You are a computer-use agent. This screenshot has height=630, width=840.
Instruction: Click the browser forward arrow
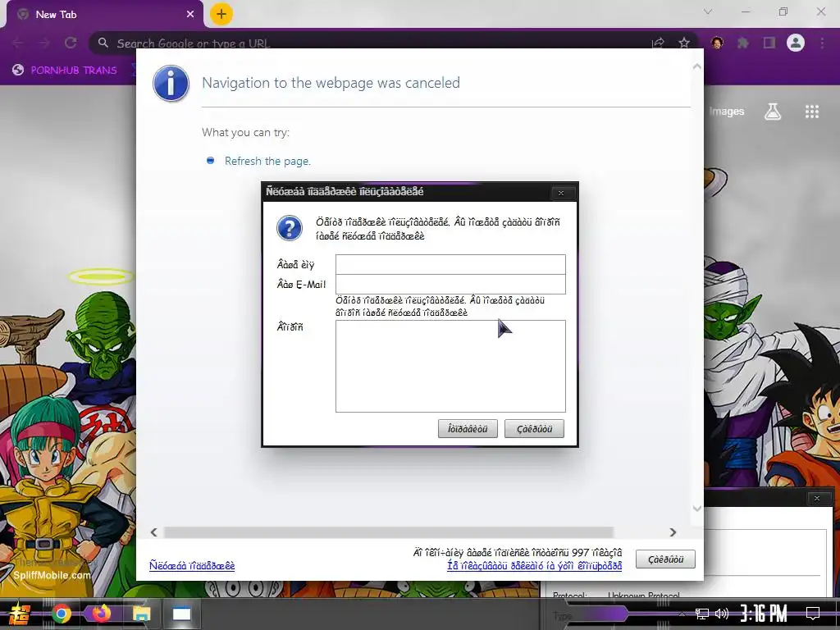pos(44,43)
